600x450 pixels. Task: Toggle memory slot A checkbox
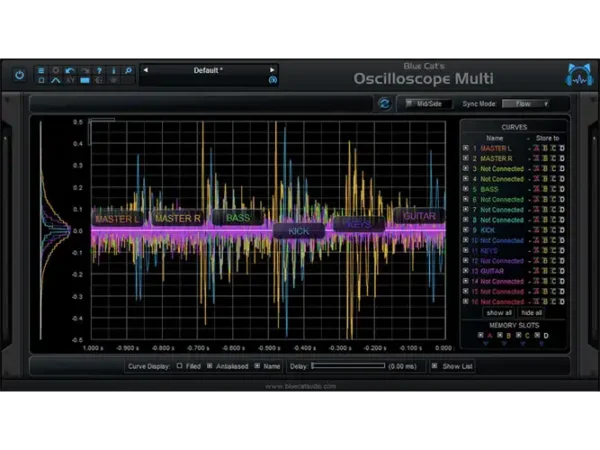(x=481, y=335)
